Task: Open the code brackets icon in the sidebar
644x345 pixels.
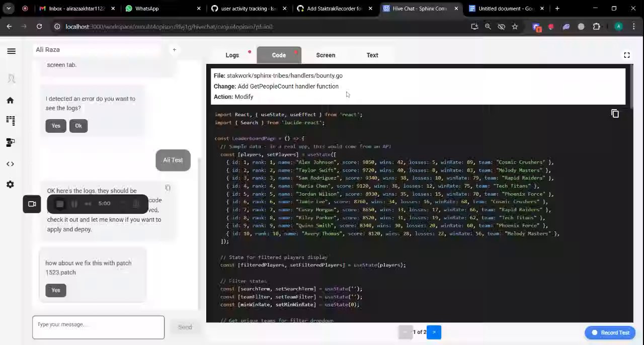Action: [10, 164]
